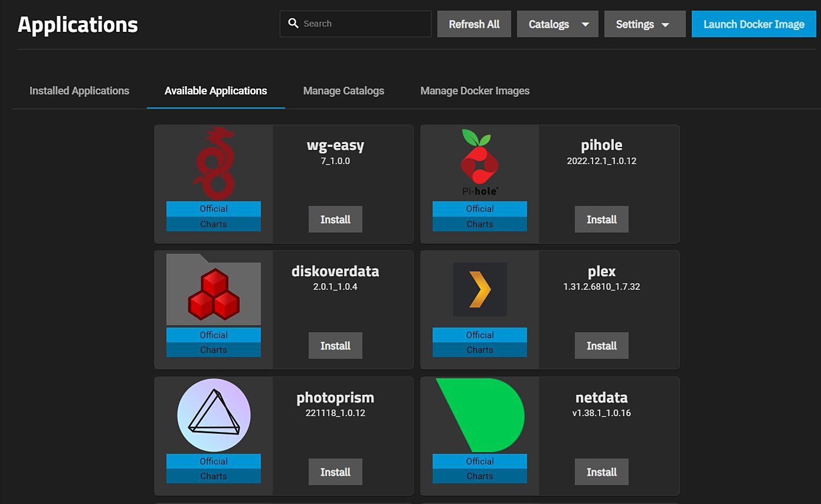The image size is (821, 504).
Task: Install the wg-easy application
Action: (335, 220)
